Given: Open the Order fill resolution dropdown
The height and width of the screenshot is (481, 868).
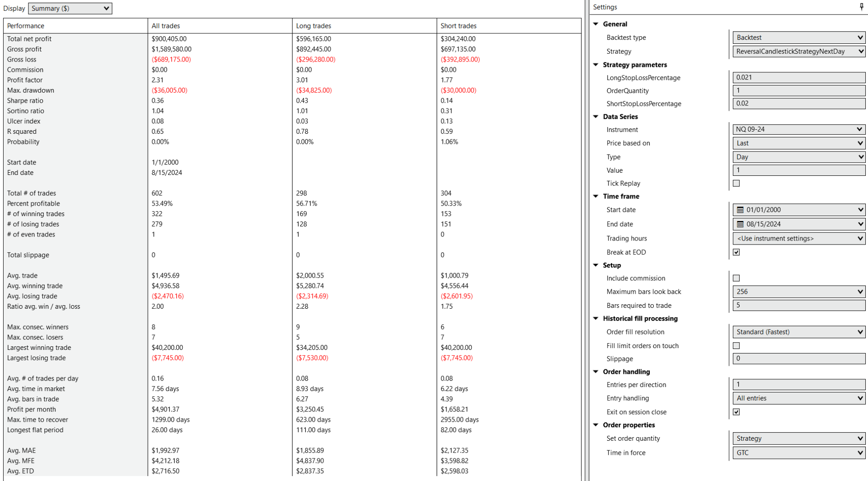Looking at the screenshot, I should [799, 332].
